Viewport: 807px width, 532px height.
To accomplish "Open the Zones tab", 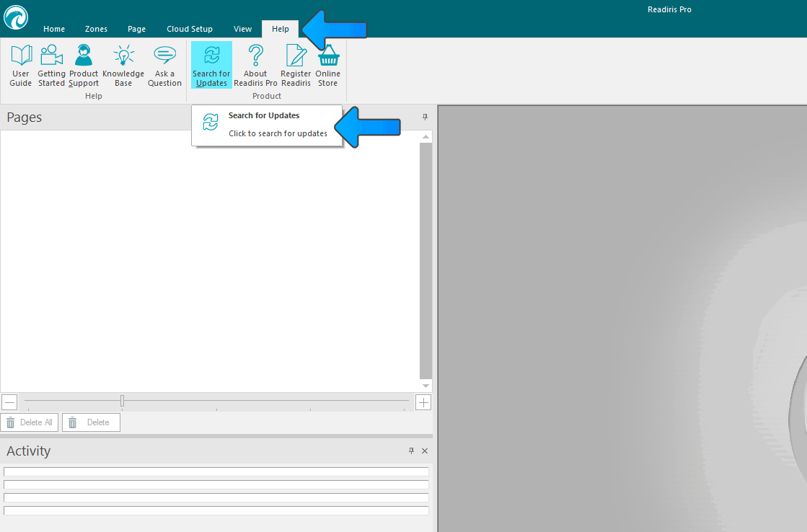I will tap(96, 29).
